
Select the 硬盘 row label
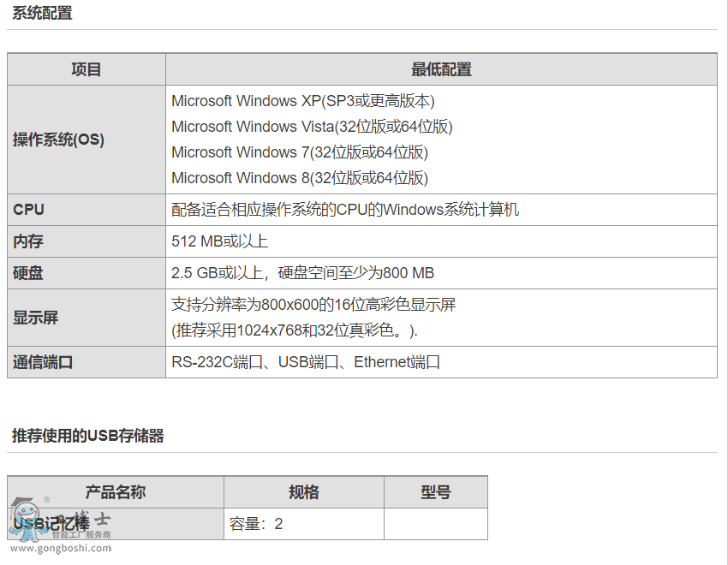[x=28, y=273]
